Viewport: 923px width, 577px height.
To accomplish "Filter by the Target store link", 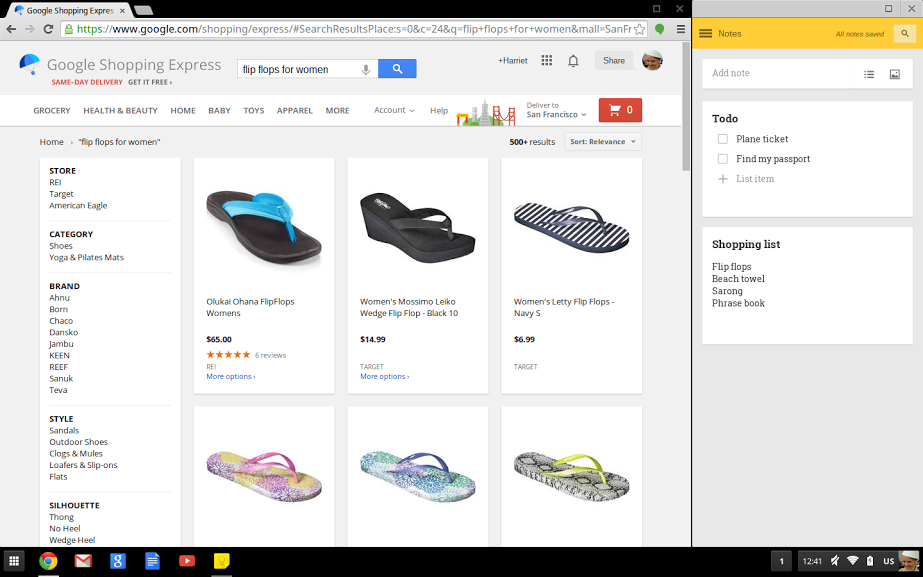I will (61, 194).
